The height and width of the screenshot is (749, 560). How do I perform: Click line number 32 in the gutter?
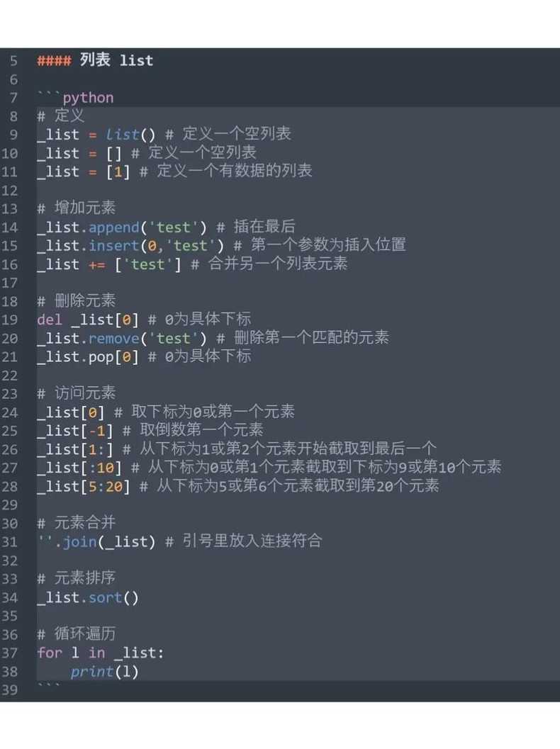9,561
